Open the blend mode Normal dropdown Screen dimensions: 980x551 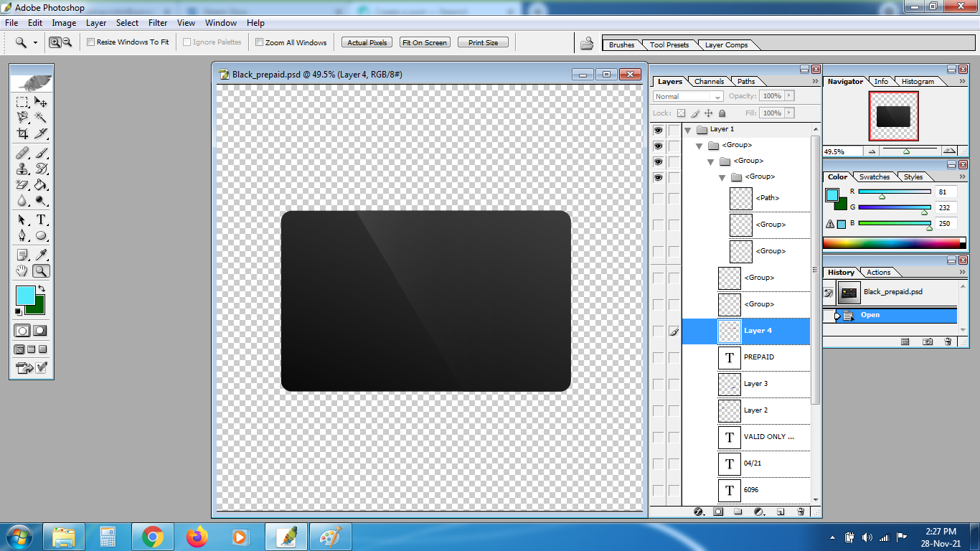coord(688,96)
